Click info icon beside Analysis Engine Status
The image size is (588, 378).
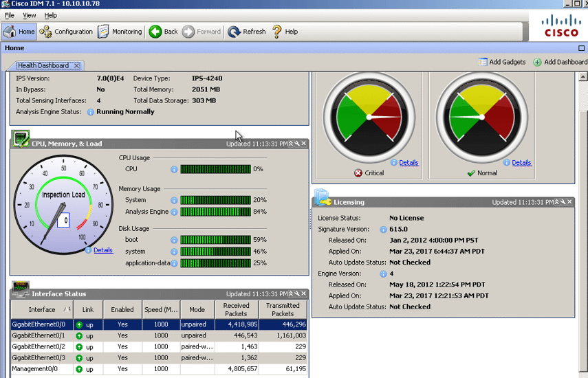90,112
